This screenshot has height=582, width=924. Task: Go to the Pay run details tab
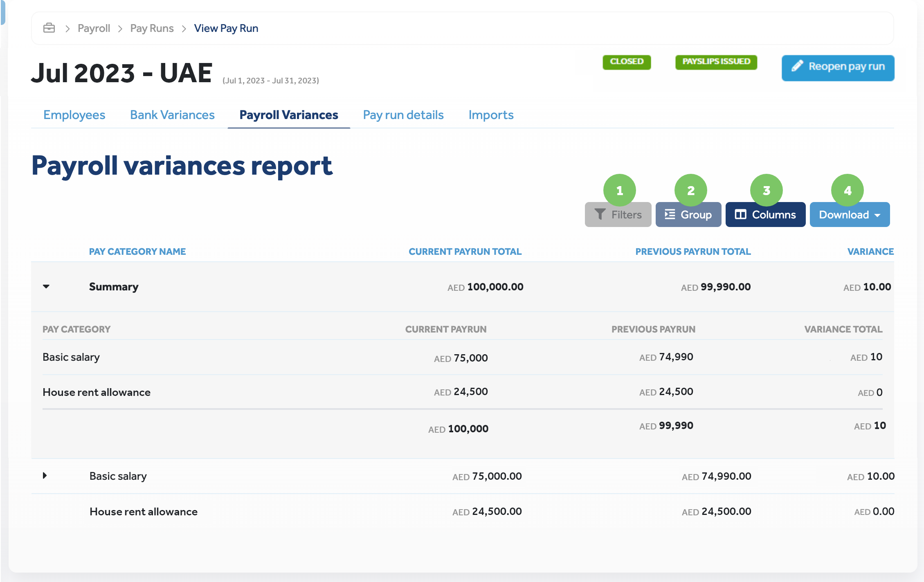coord(403,115)
